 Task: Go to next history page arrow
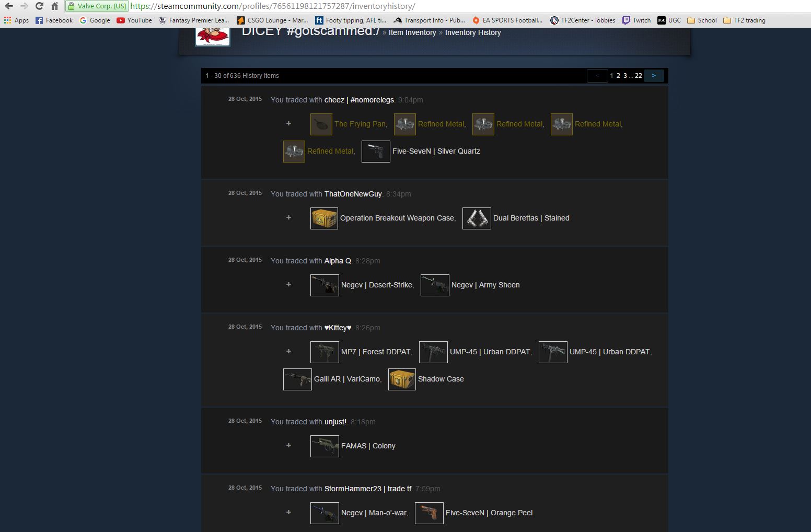point(654,76)
